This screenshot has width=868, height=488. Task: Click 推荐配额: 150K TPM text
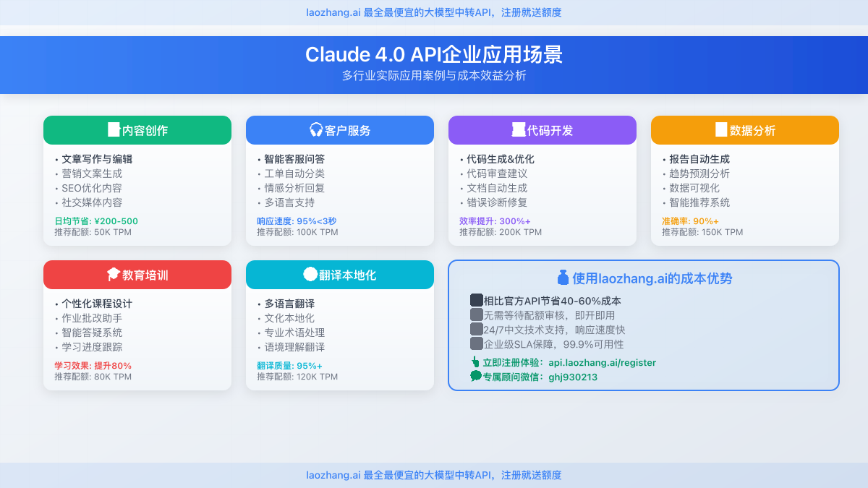(702, 232)
